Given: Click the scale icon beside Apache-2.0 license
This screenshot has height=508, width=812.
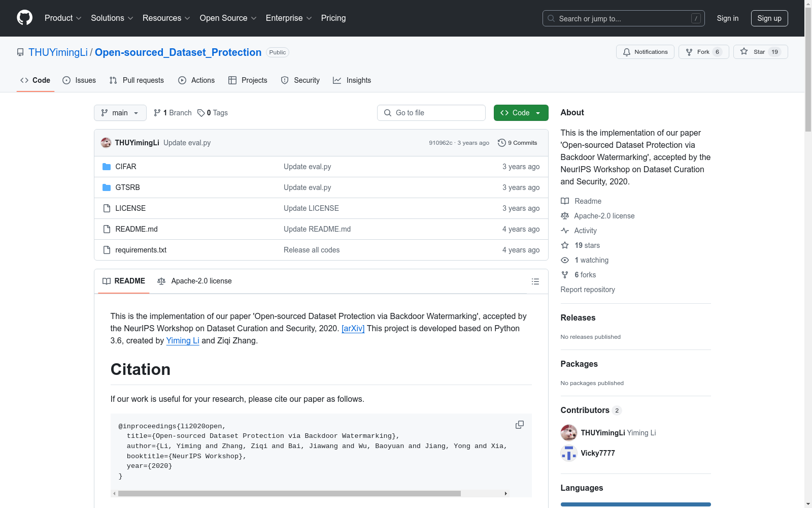Looking at the screenshot, I should point(565,216).
